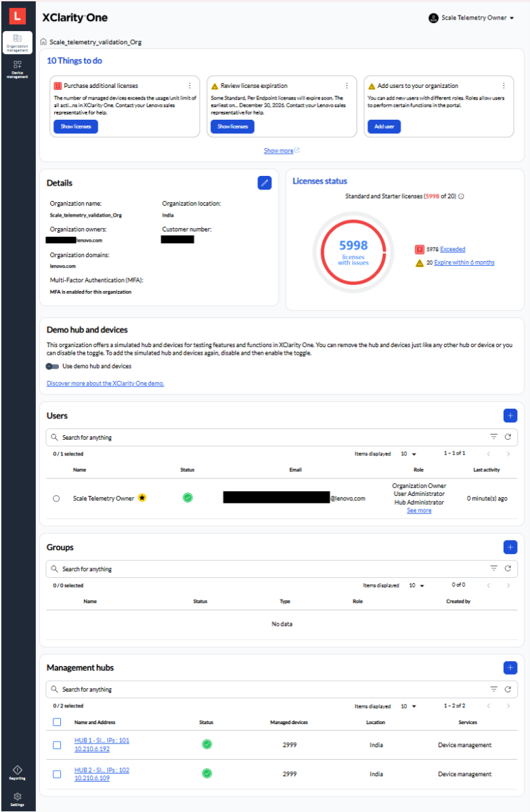530x812 pixels.
Task: Open Device management in sidebar
Action: coord(18,69)
